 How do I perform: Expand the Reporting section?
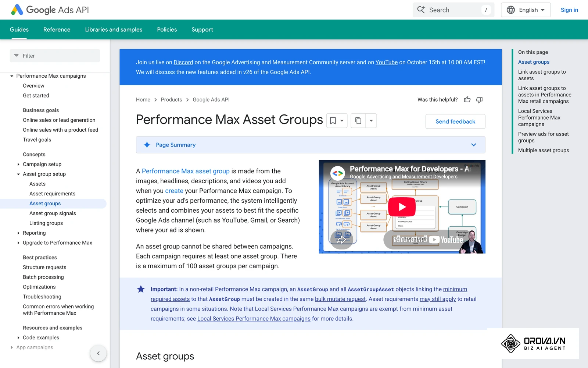click(x=18, y=233)
